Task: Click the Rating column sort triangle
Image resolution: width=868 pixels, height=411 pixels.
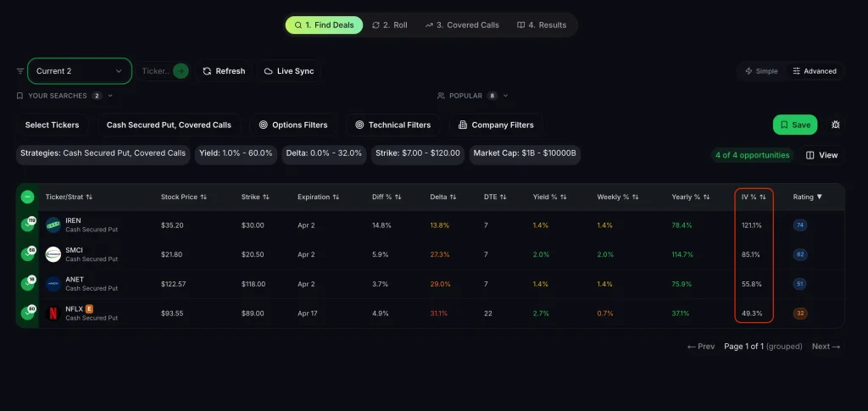Action: pos(820,197)
